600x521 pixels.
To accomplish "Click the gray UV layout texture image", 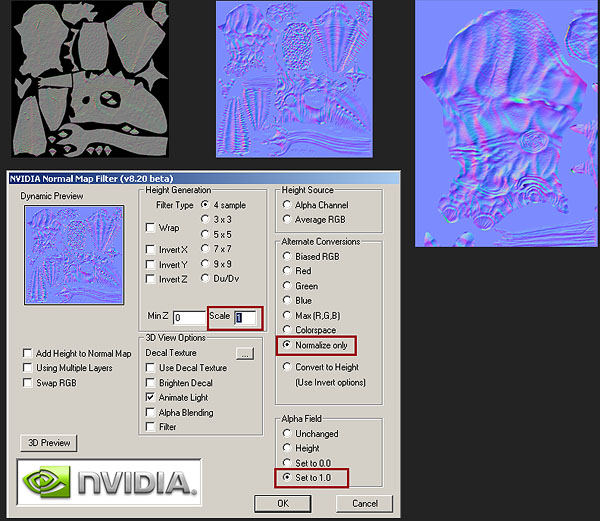I will [90, 79].
